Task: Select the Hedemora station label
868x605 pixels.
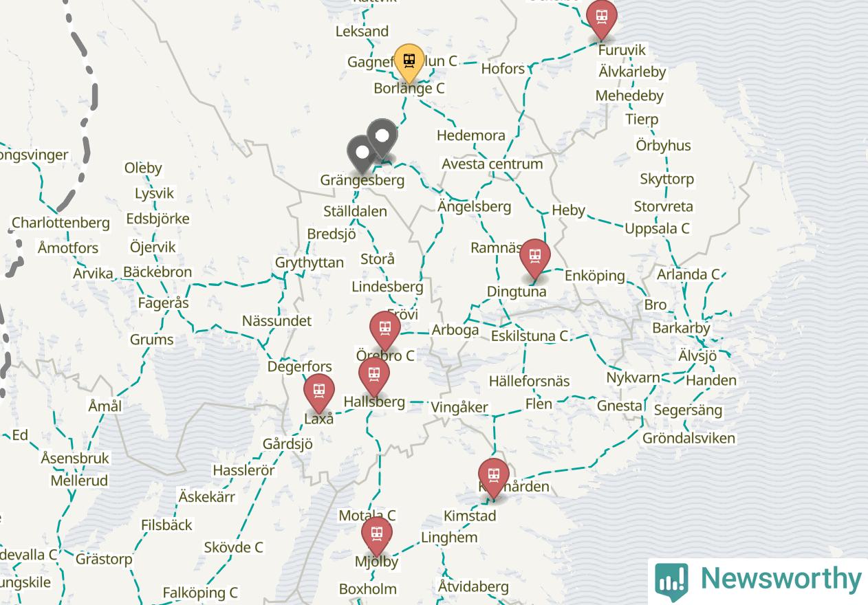Action: coord(471,135)
